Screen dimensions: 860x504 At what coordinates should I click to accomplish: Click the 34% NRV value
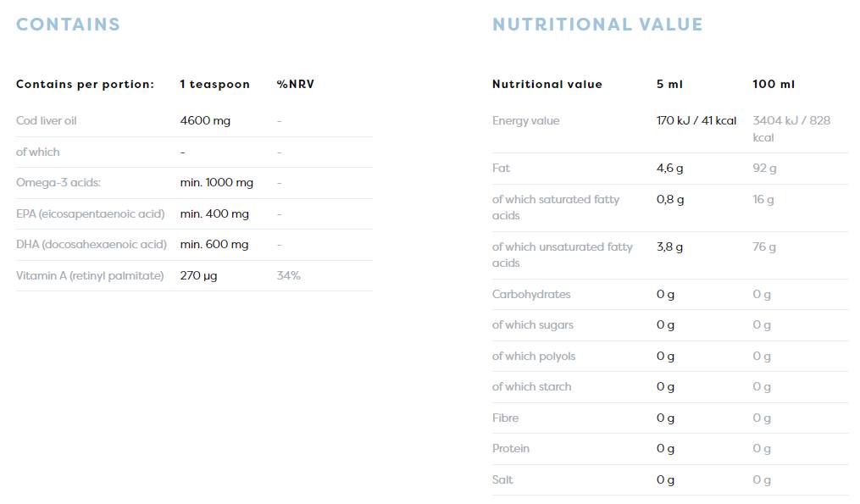pos(288,275)
